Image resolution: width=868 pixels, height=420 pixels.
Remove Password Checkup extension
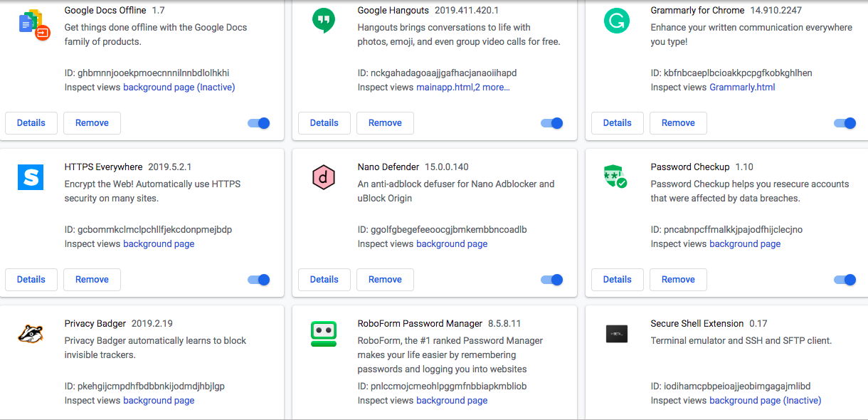coord(678,280)
